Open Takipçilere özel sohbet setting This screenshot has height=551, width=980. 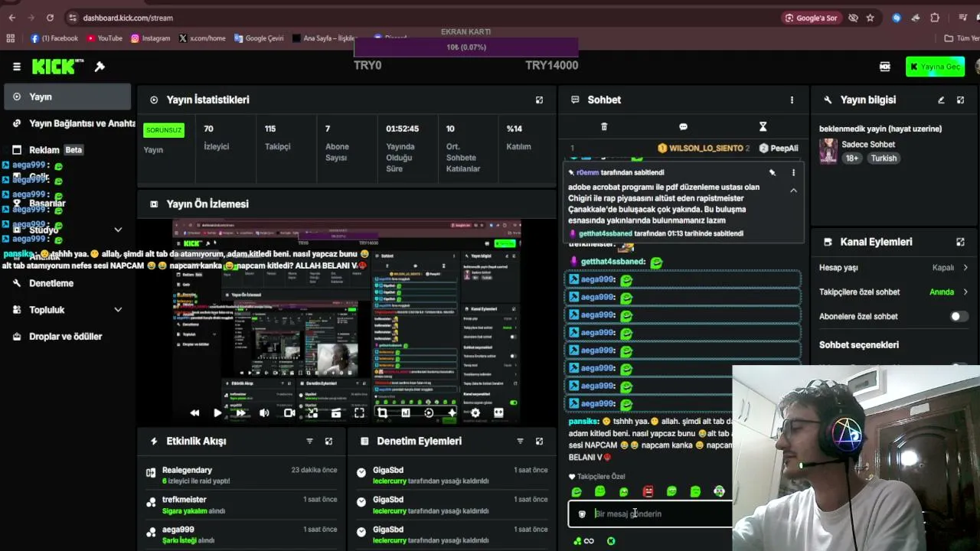[893, 292]
